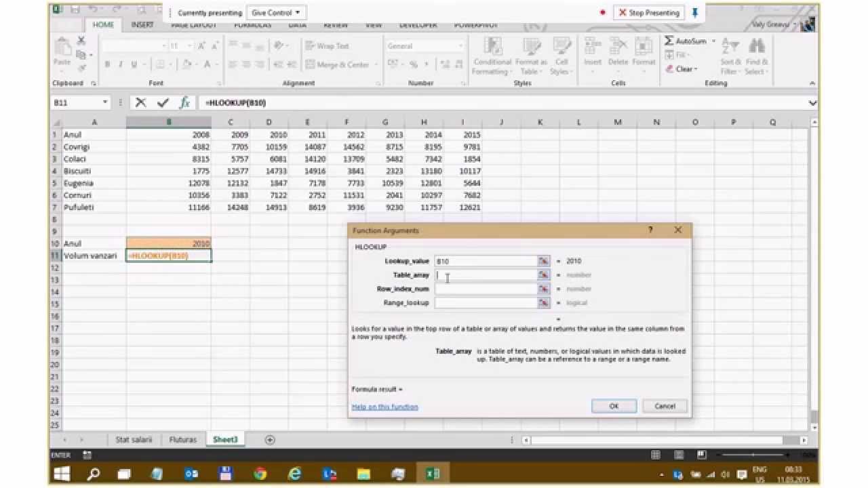Toggle Italic formatting button

[121, 64]
